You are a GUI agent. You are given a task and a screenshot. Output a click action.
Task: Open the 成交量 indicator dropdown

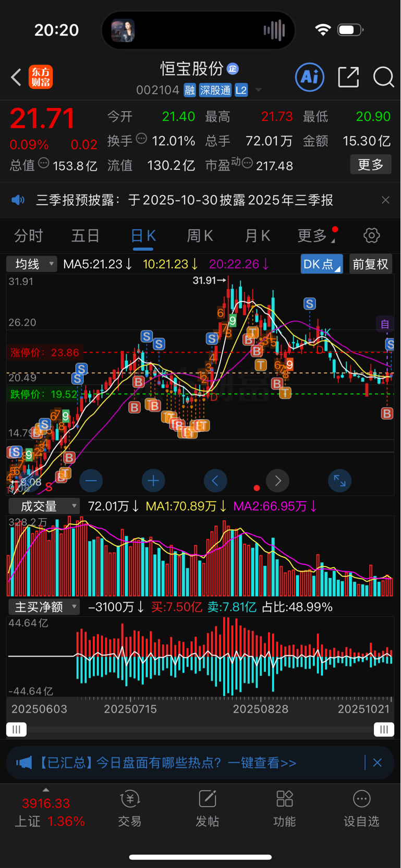coord(44,506)
